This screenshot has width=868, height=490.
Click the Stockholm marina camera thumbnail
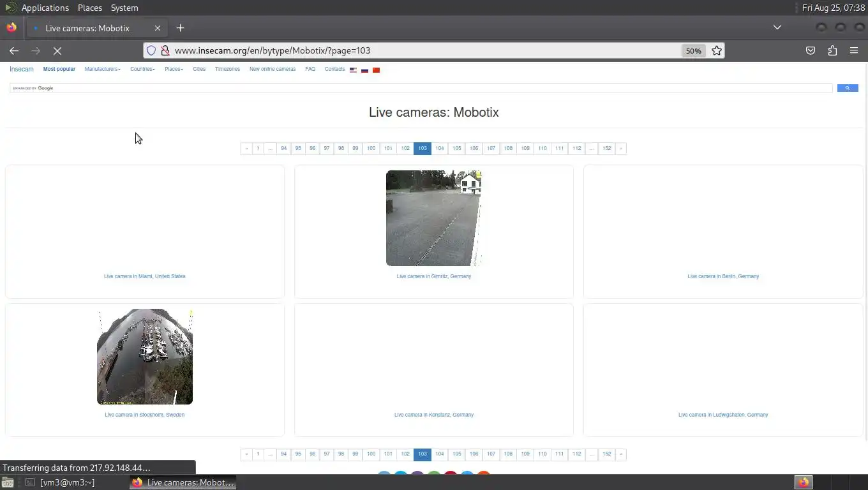click(145, 357)
